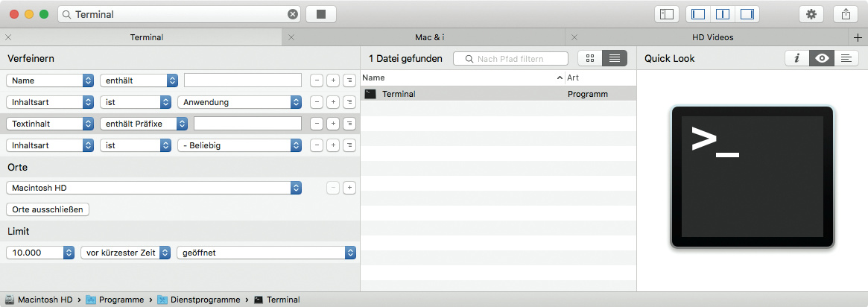Open the 'geöffnet' limit dropdown
The width and height of the screenshot is (868, 307).
click(x=266, y=253)
